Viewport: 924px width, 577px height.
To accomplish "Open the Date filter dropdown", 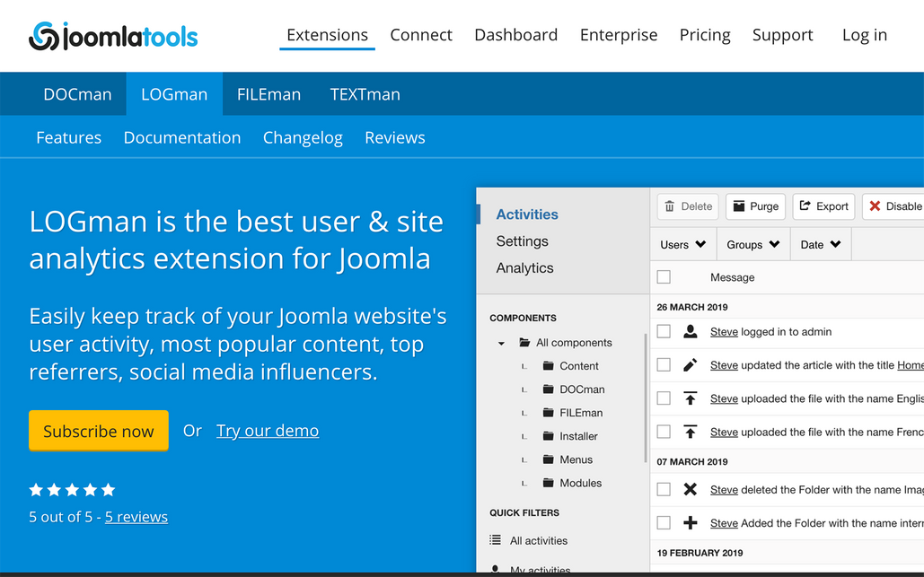I will coord(821,244).
